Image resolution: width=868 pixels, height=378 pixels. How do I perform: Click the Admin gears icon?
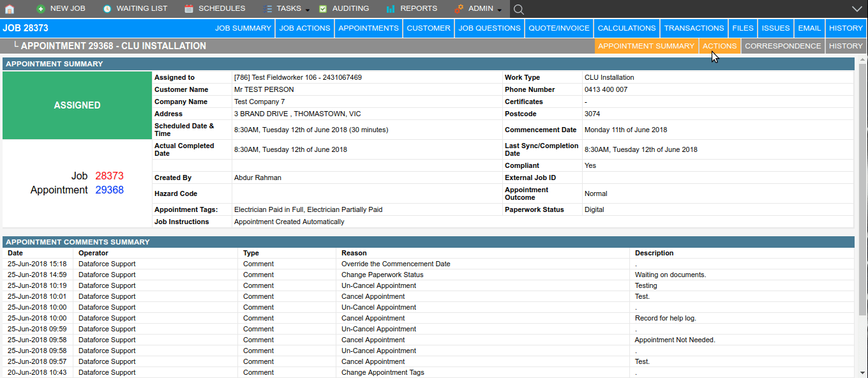[459, 9]
